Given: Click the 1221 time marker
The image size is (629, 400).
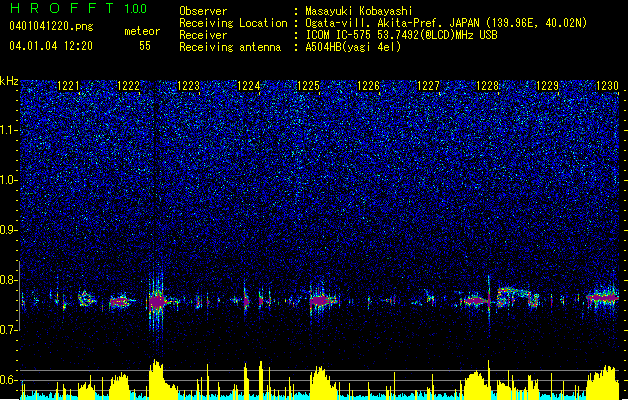Looking at the screenshot, I should point(69,86).
